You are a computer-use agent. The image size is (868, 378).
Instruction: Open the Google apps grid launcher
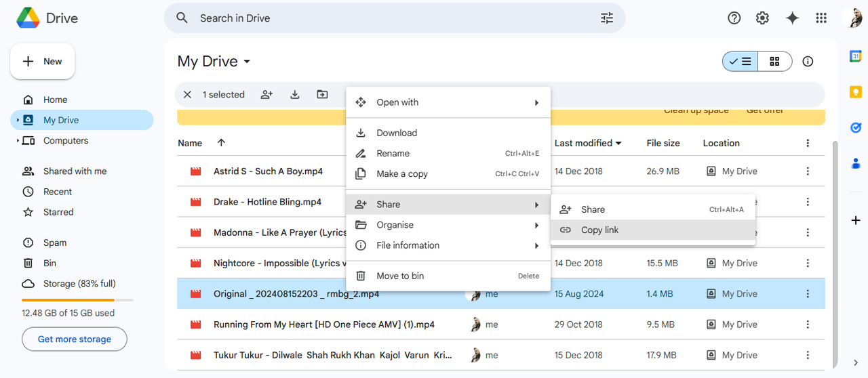pos(821,18)
